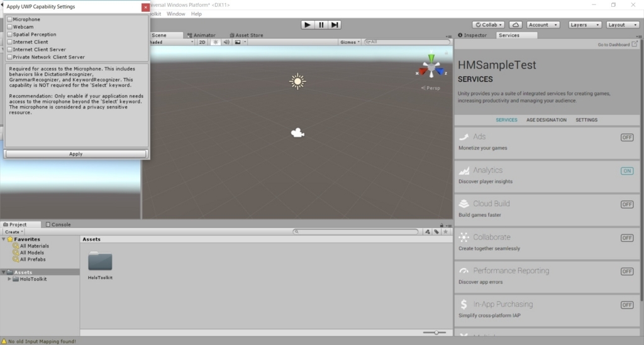Pause the game with the pause button
The width and height of the screenshot is (644, 345).
click(321, 25)
